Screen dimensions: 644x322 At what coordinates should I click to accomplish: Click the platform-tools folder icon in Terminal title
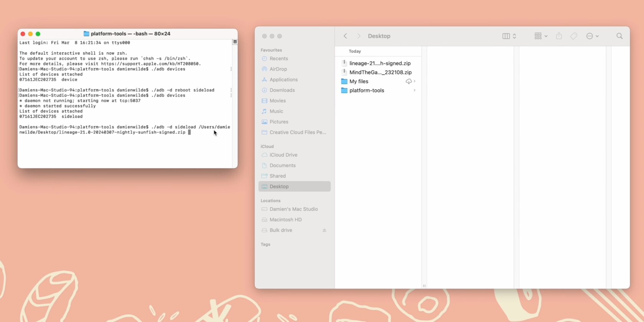click(86, 34)
